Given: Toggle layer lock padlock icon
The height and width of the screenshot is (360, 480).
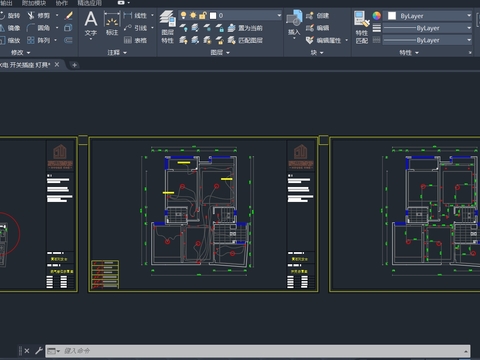Looking at the screenshot, I should click(202, 15).
